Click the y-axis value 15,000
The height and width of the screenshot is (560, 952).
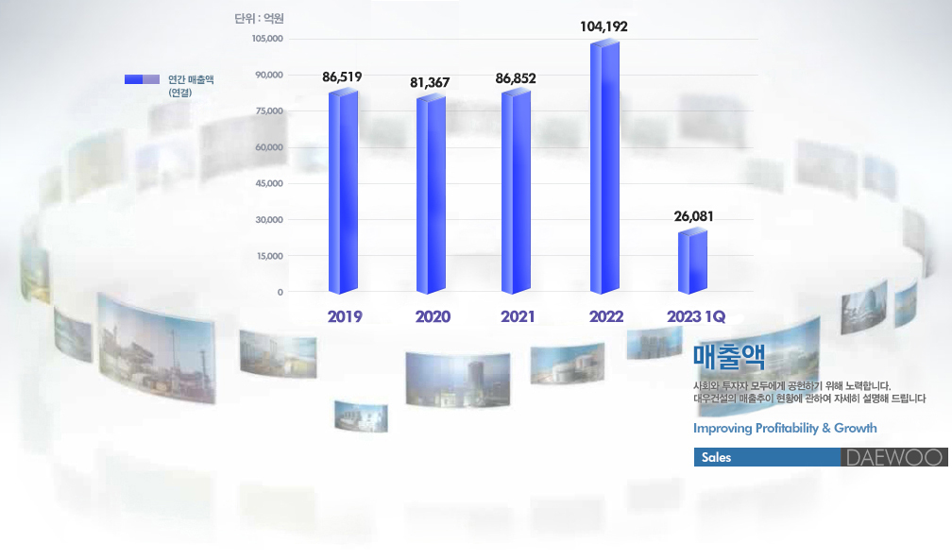point(269,256)
